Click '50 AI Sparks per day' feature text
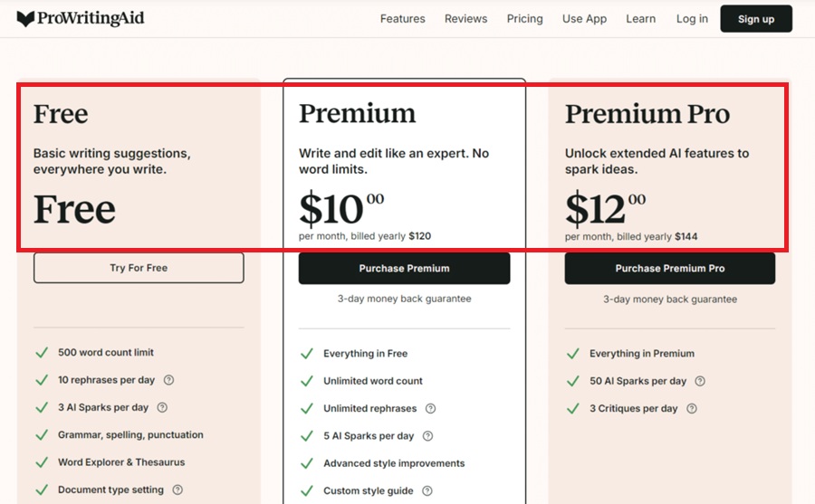 638,381
